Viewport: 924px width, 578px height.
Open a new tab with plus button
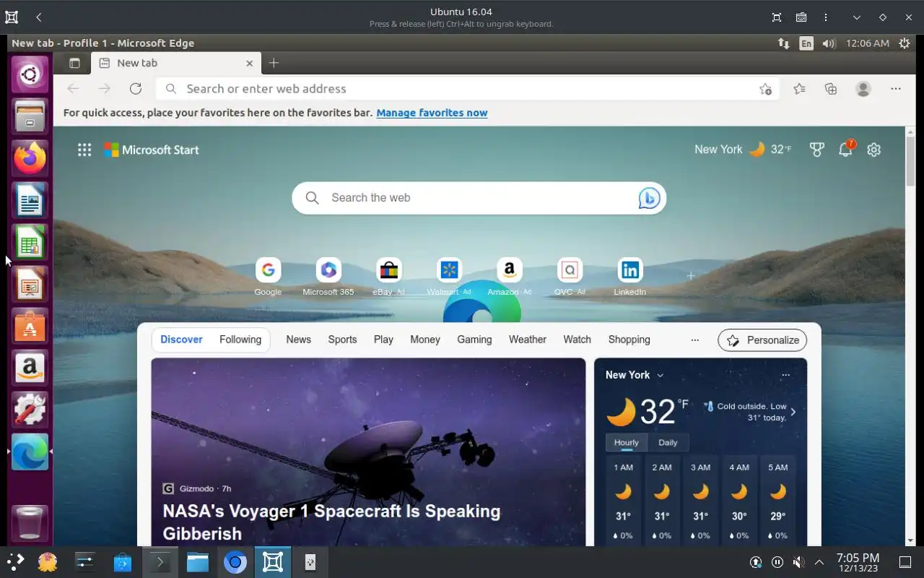(274, 63)
